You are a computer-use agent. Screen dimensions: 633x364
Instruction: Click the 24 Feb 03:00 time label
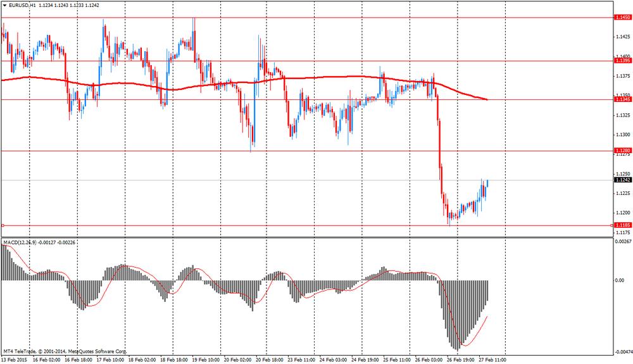click(x=334, y=360)
